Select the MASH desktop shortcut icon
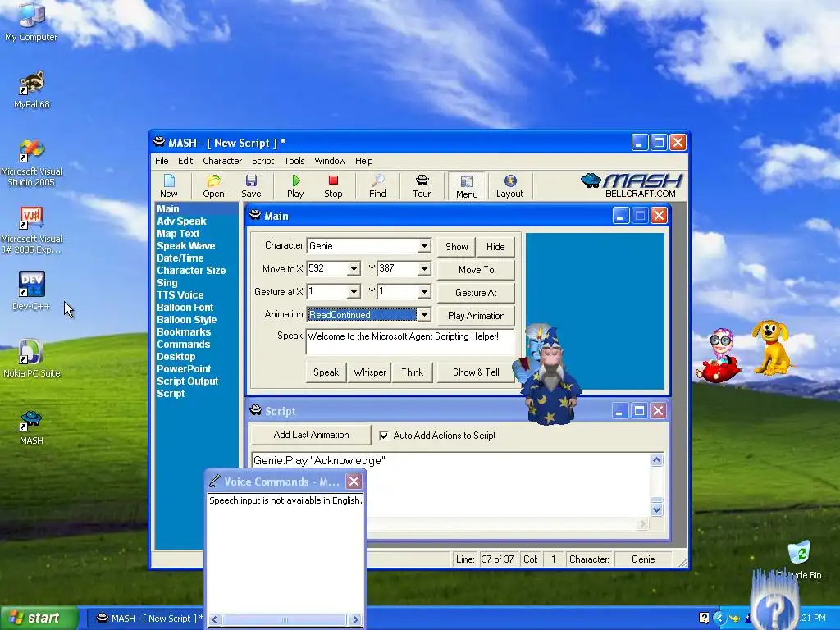 click(31, 427)
